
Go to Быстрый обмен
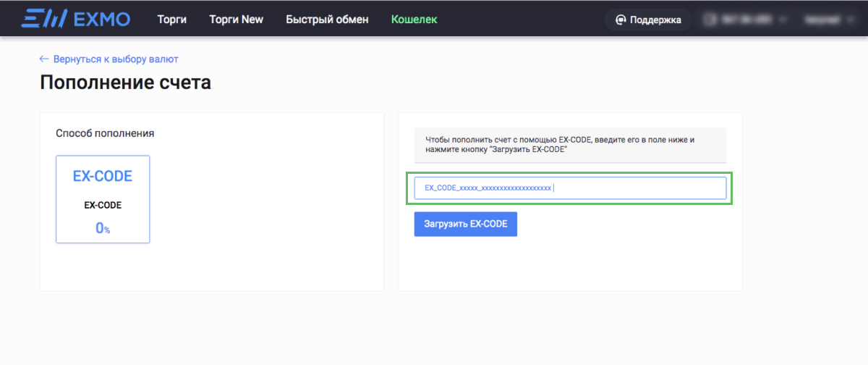[x=327, y=20]
